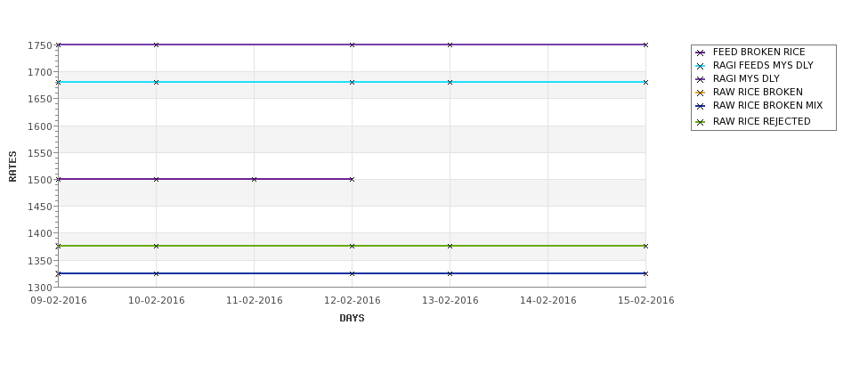Select the FEED BROKEN RICE legend label
Image resolution: width=868 pixels, height=382 pixels.
(759, 52)
